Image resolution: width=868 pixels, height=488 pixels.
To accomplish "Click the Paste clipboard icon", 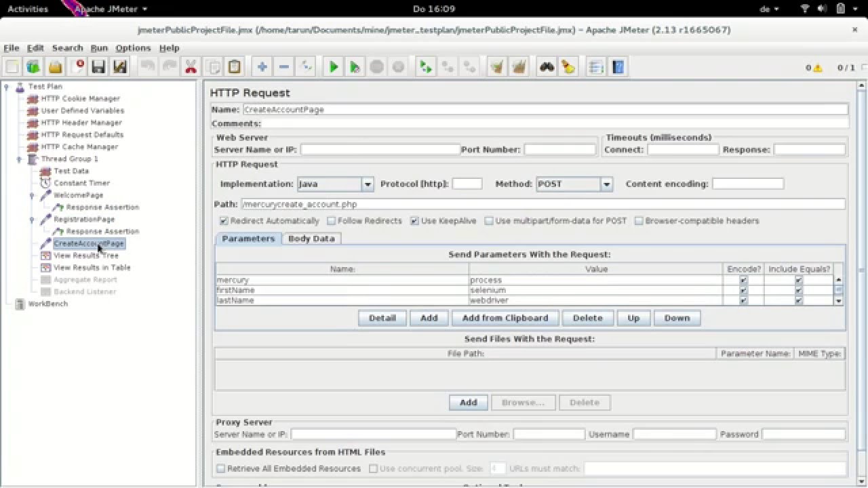I will tap(234, 66).
